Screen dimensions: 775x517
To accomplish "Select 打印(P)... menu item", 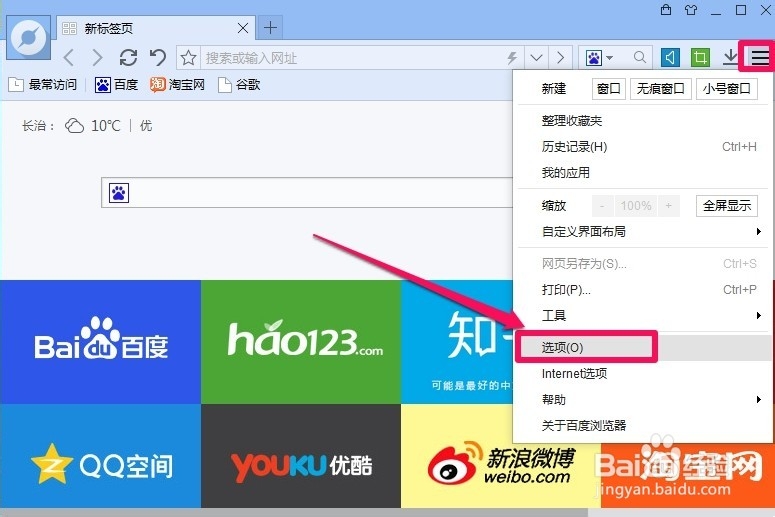I will pyautogui.click(x=643, y=290).
